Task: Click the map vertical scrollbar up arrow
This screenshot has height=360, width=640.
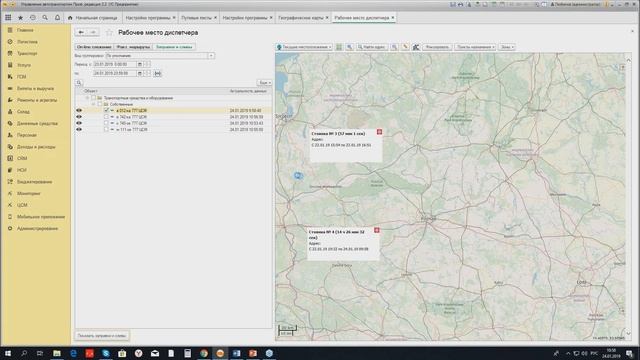Action: [x=629, y=60]
